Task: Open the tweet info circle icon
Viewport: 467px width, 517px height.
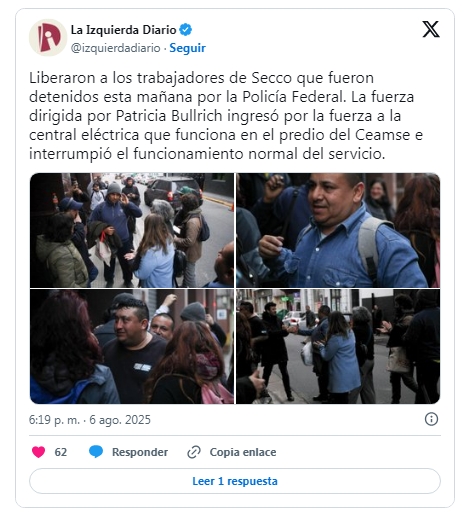Action: (431, 419)
